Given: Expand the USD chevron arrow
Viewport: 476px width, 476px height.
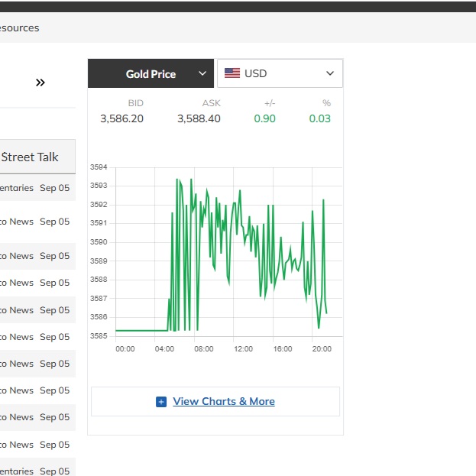Looking at the screenshot, I should [330, 73].
